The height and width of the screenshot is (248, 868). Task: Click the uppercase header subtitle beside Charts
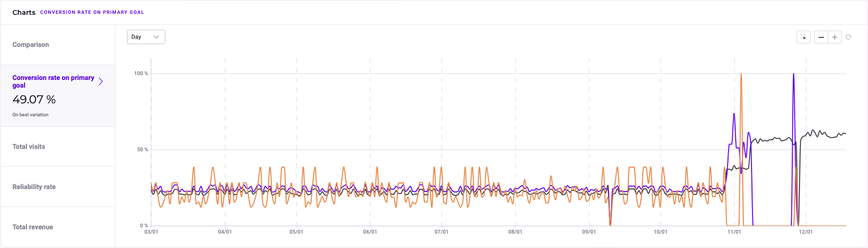[92, 12]
